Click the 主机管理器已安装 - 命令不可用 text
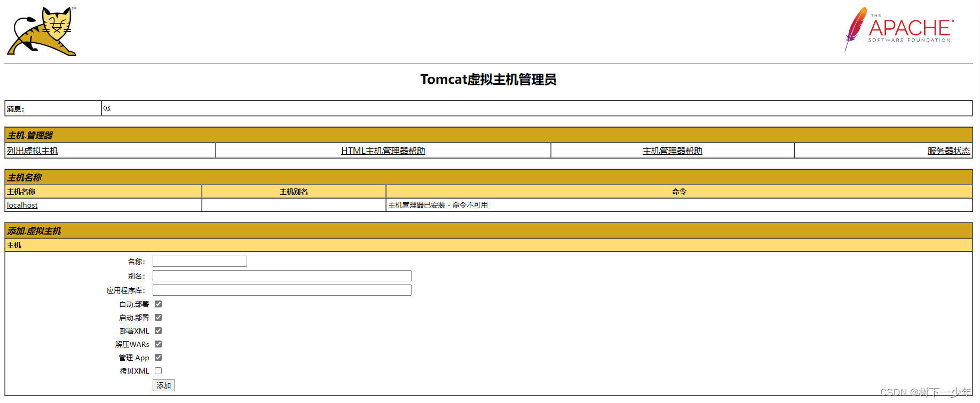The image size is (980, 403). 438,205
